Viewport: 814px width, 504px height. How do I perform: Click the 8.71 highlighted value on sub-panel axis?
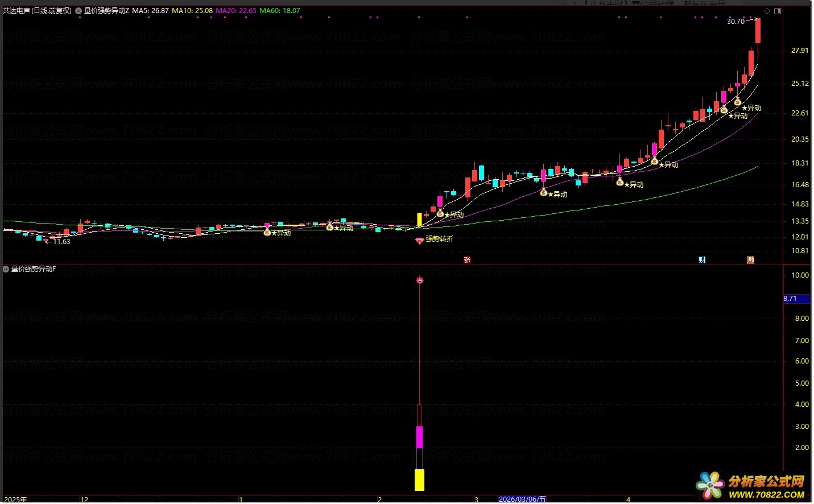(x=798, y=299)
